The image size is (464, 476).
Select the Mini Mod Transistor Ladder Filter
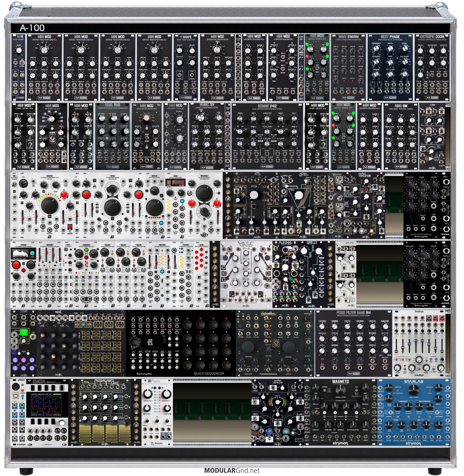click(x=217, y=67)
